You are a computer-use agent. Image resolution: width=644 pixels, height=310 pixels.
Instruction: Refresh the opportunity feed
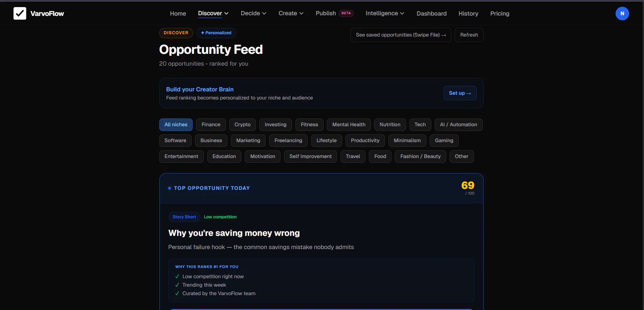coord(469,35)
